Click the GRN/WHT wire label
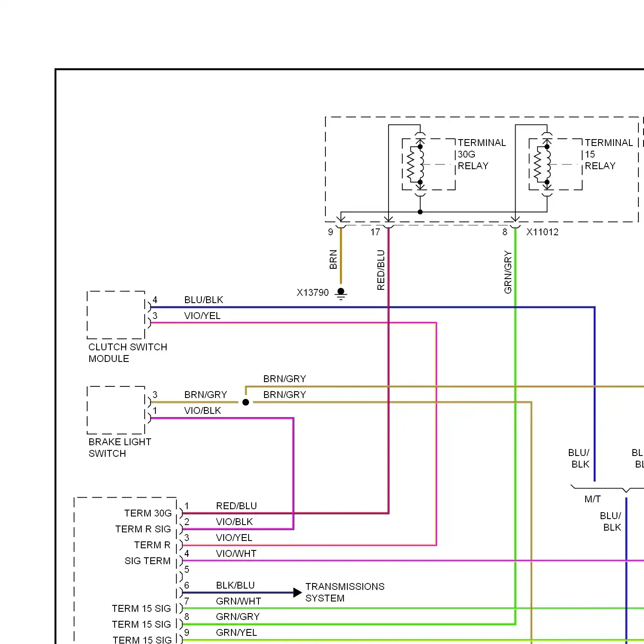 pos(238,601)
